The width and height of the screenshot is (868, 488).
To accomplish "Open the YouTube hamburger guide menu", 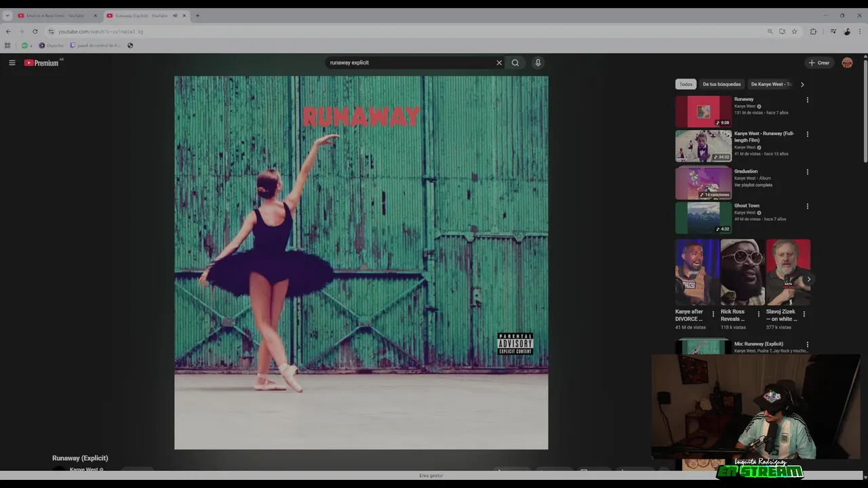I will pos(12,62).
